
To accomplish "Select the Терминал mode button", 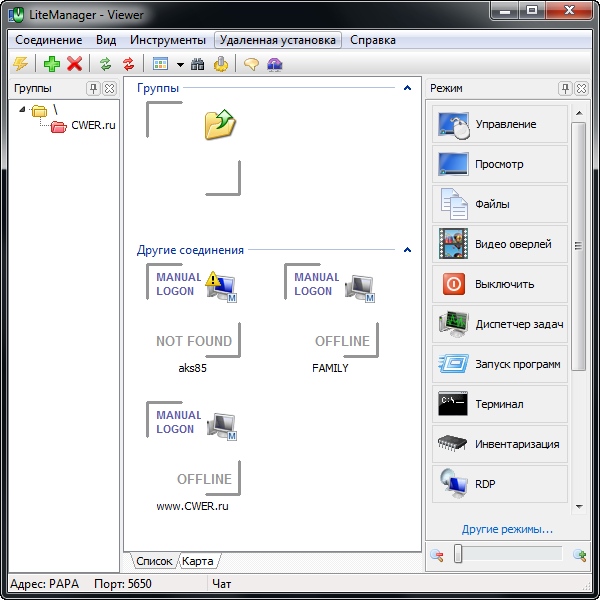I will pyautogui.click(x=500, y=404).
